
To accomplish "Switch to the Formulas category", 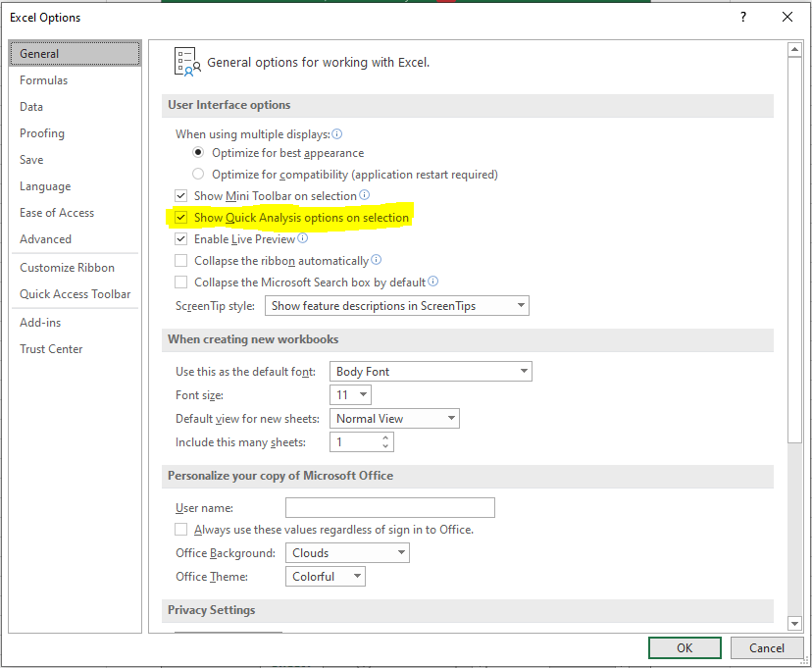I will 76,80.
